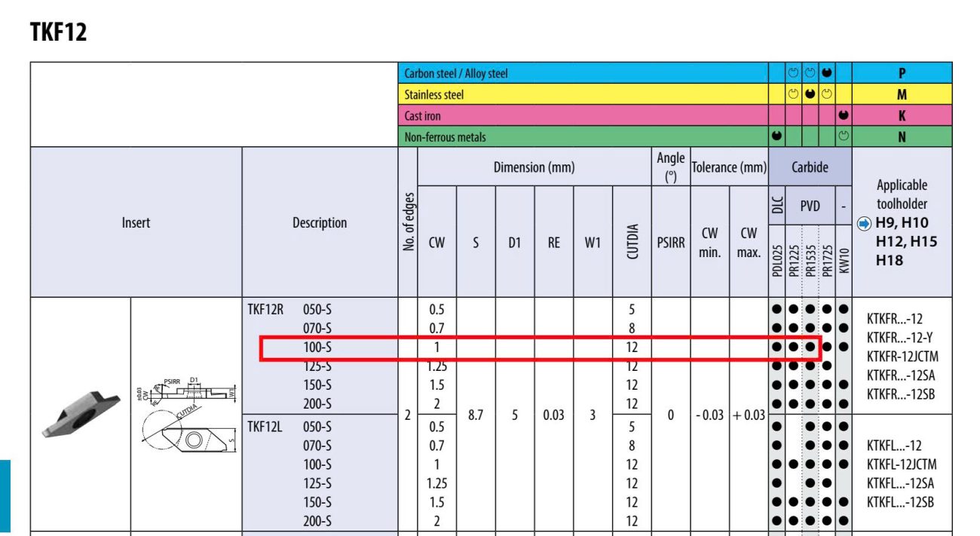Viewport: 980px width, 536px height.
Task: Click the blue arrow icon beside H9, H10
Action: coord(864,224)
